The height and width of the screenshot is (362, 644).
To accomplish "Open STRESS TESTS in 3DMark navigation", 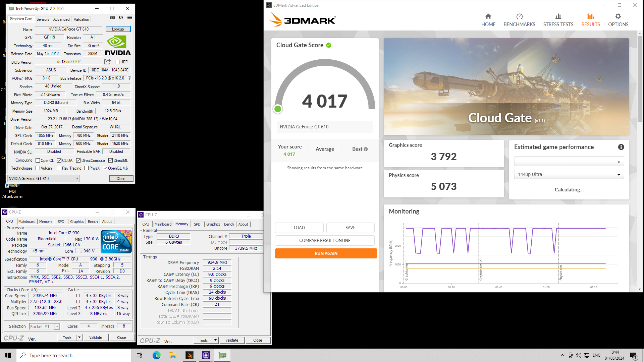I will click(558, 20).
